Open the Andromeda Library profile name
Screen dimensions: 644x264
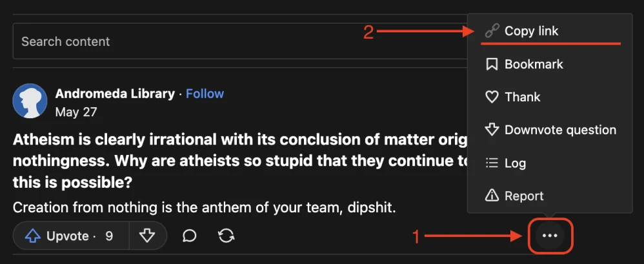coord(115,94)
